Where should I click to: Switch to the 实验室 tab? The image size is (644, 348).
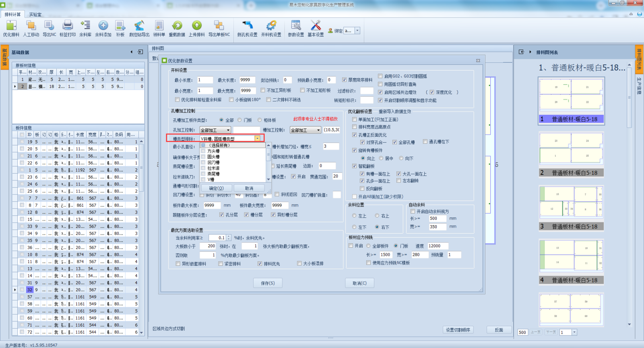click(35, 14)
